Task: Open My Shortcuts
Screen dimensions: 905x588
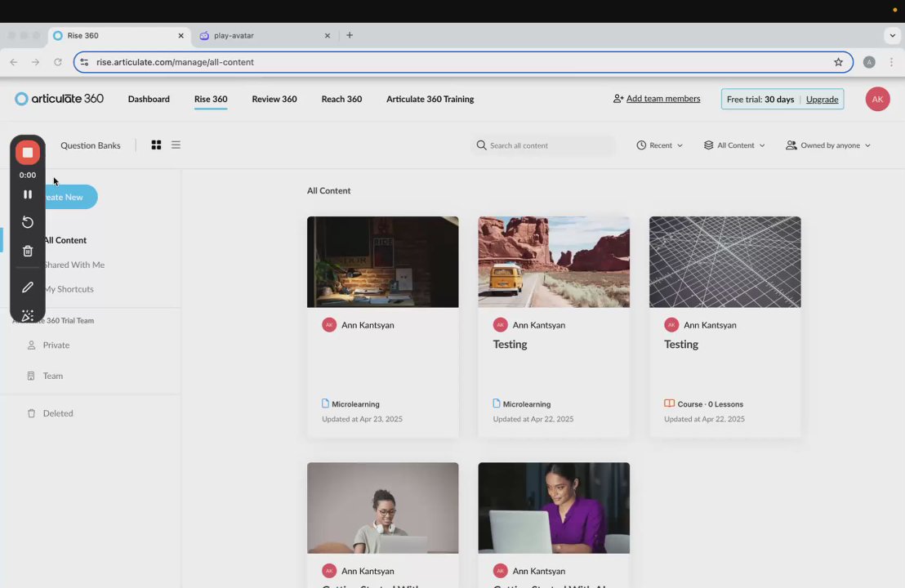Action: click(69, 289)
